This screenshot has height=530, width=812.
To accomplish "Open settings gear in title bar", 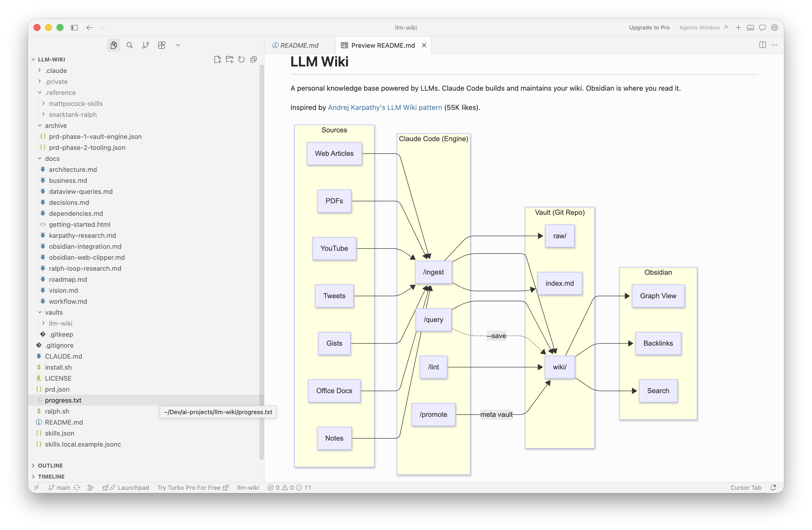I will click(774, 28).
